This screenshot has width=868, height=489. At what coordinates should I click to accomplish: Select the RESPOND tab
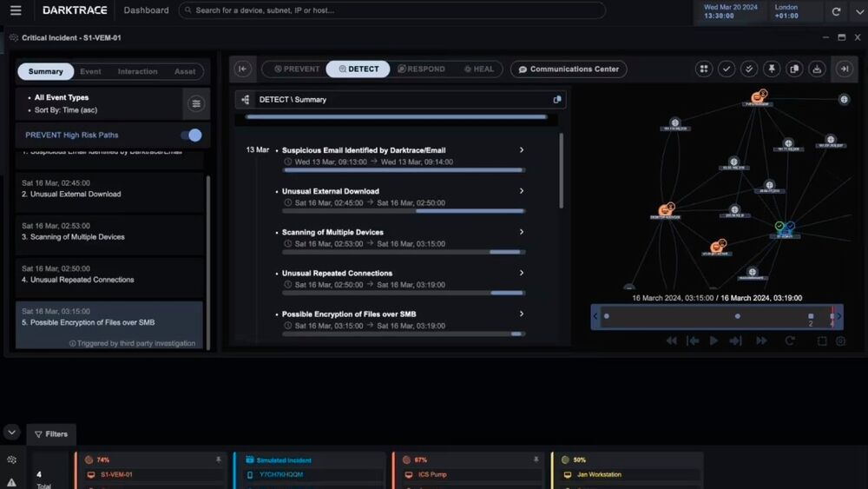click(422, 69)
